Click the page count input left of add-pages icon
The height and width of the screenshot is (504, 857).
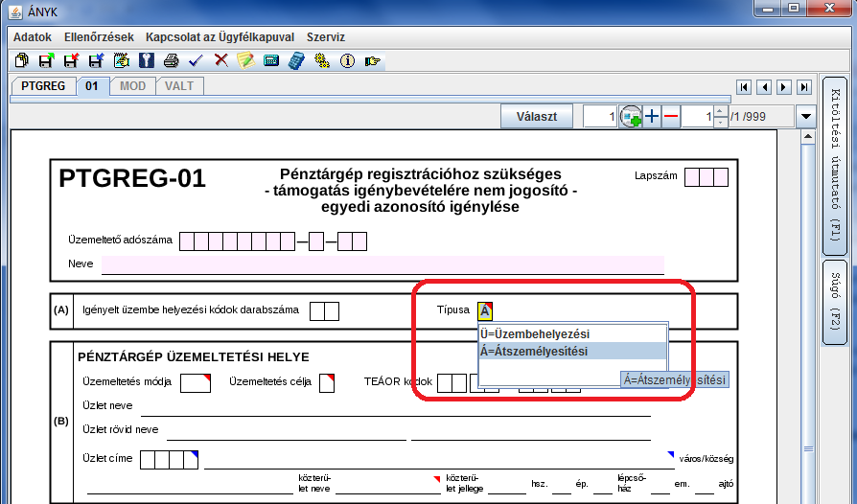tap(600, 116)
